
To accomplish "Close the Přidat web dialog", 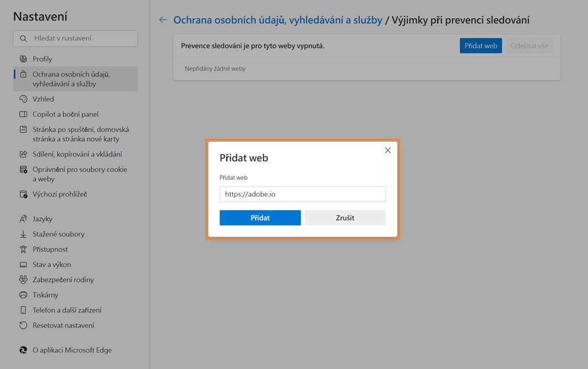I will click(387, 150).
